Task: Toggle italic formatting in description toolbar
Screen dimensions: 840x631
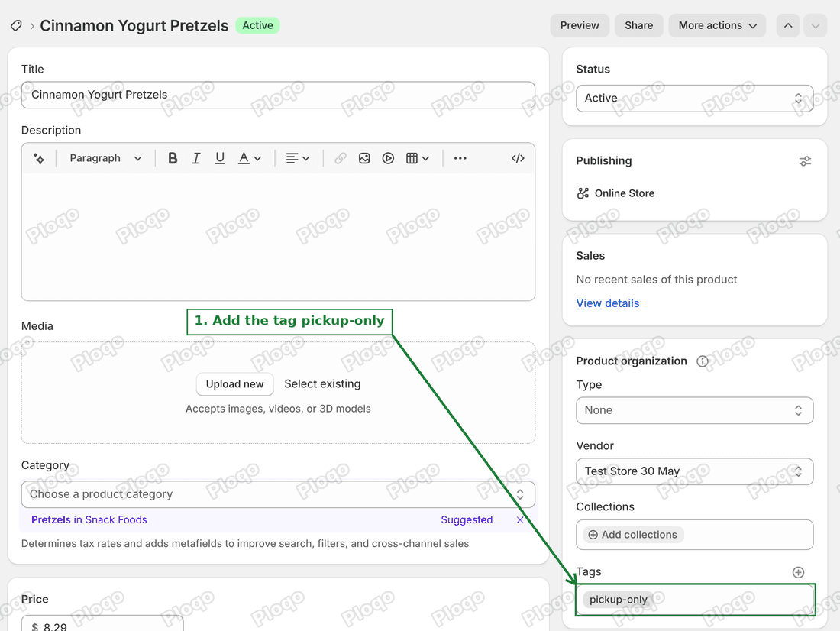Action: (x=196, y=158)
